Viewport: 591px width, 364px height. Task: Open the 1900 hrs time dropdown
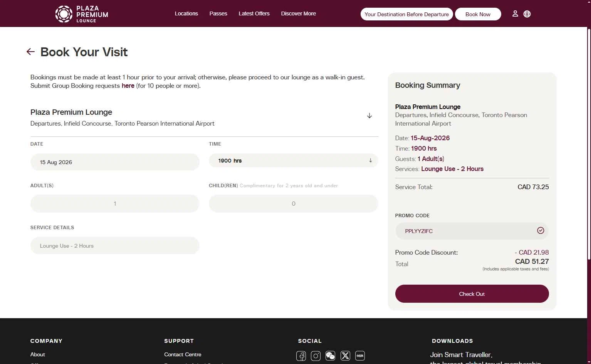coord(293,161)
